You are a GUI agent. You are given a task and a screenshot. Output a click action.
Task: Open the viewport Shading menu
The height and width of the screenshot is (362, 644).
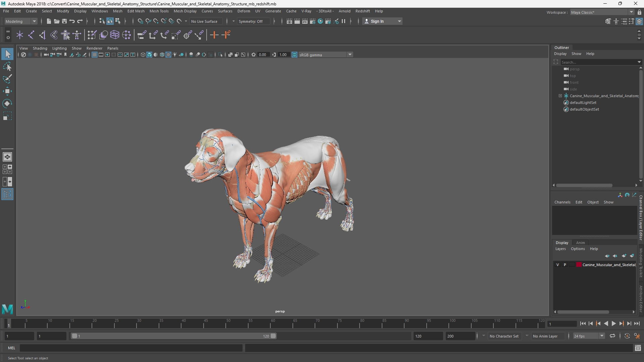[40, 48]
